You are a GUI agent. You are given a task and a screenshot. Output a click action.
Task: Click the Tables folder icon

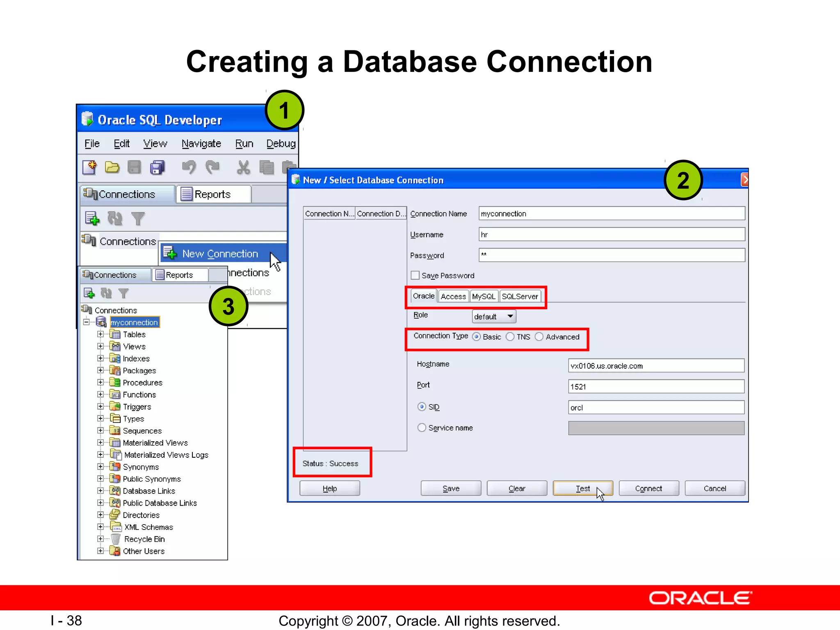pos(116,334)
